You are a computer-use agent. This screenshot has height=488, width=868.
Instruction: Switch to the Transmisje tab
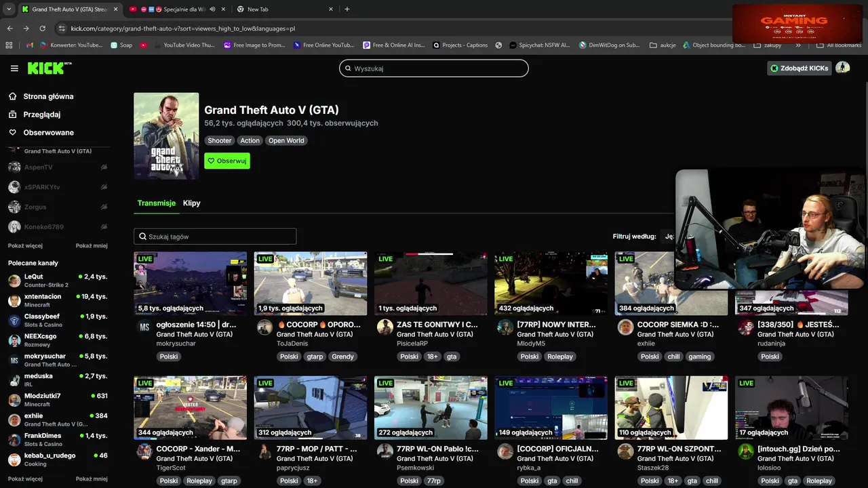point(156,203)
